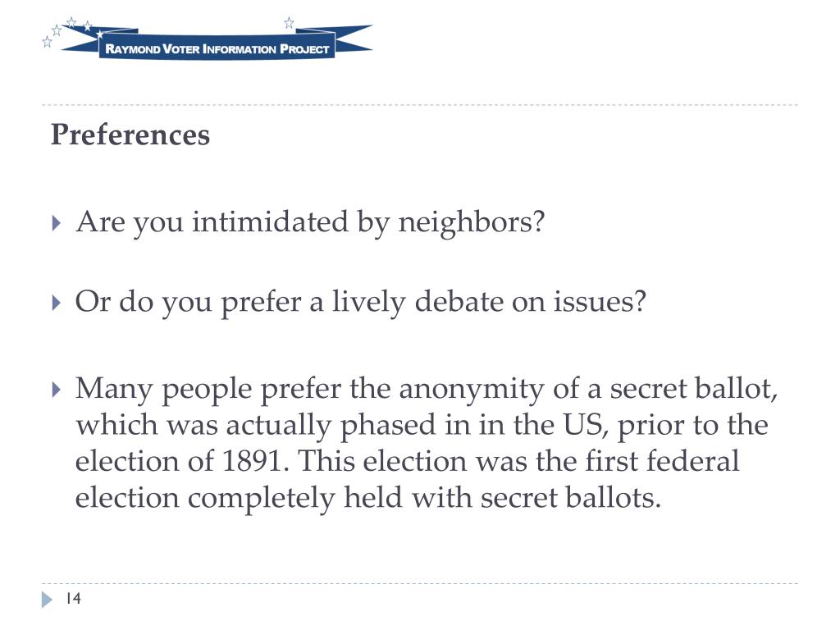Image resolution: width=840 pixels, height=630 pixels.
Task: Click the last line 'election completely held with secret ballots'
Action: [368, 498]
